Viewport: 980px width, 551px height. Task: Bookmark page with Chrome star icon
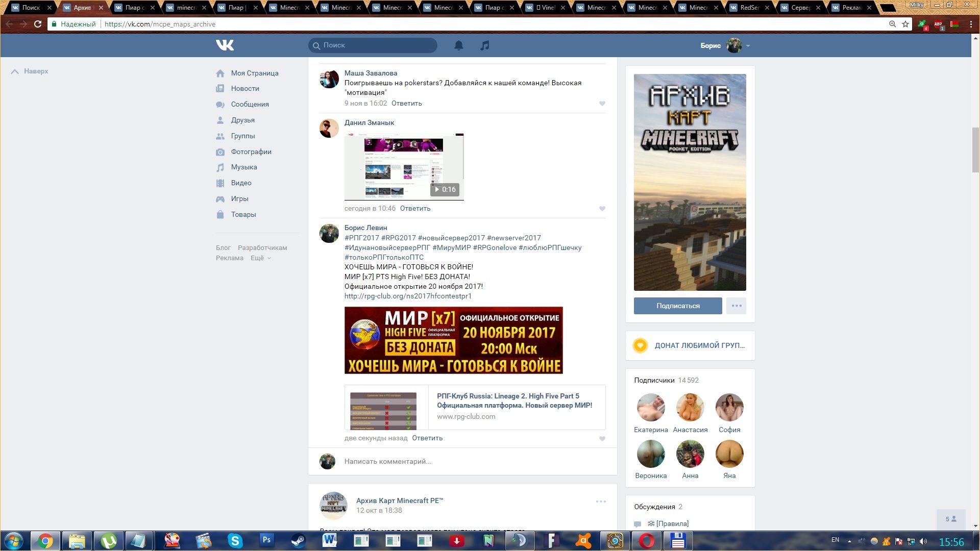pyautogui.click(x=905, y=24)
